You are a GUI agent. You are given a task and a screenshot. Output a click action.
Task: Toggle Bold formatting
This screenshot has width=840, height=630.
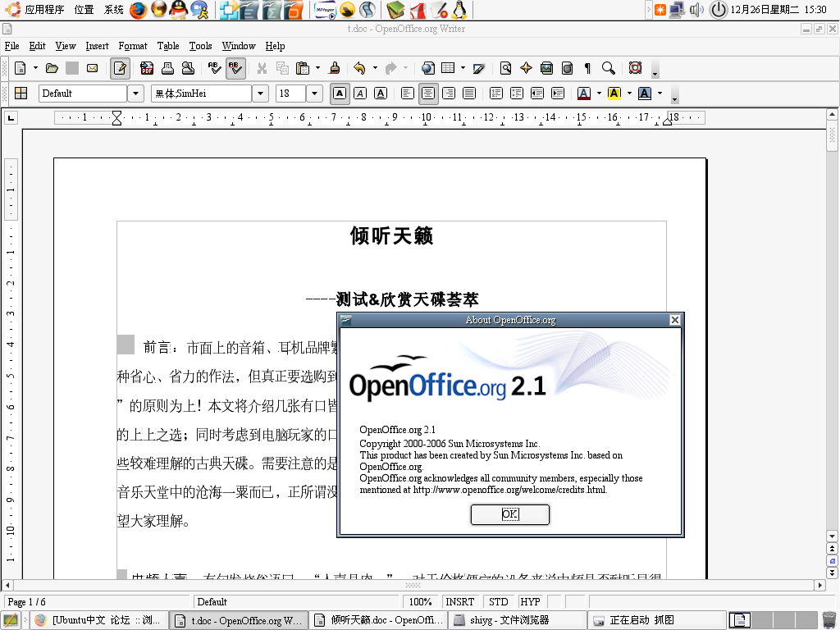click(x=339, y=94)
